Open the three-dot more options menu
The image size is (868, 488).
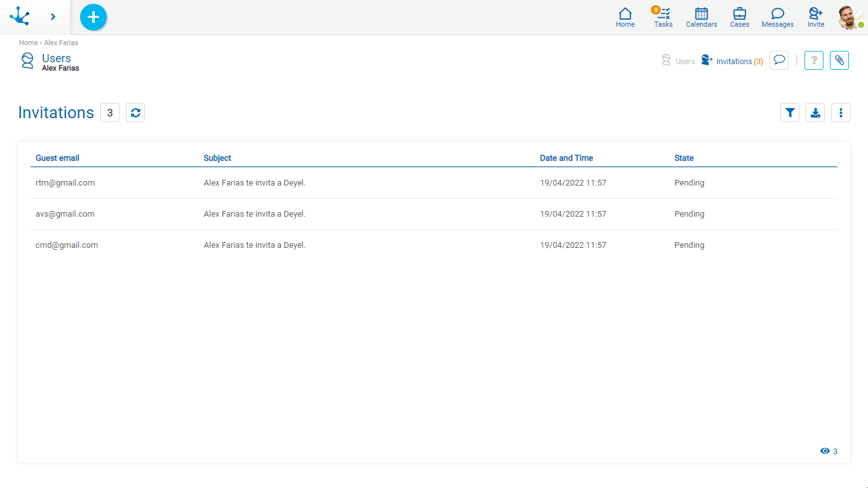click(x=841, y=112)
